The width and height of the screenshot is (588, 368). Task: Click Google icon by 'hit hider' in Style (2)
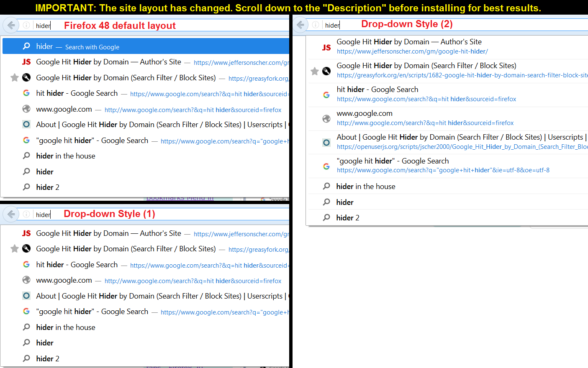326,95
